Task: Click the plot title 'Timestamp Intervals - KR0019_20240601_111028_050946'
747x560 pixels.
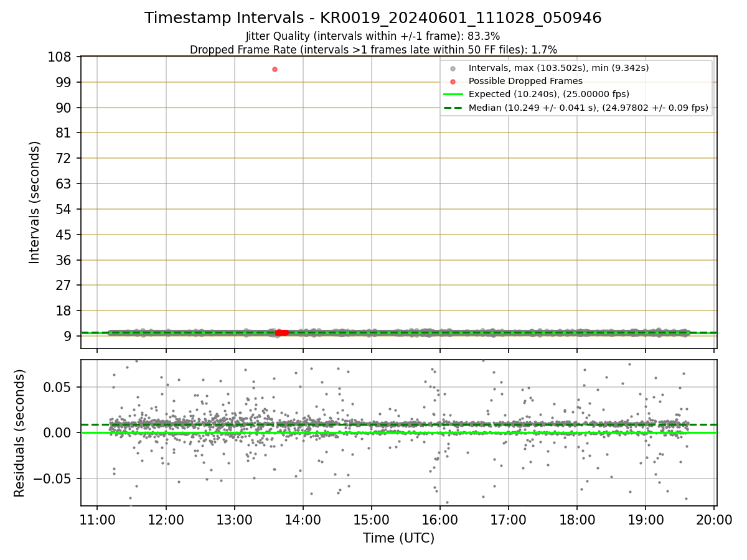Action: pyautogui.click(x=373, y=18)
